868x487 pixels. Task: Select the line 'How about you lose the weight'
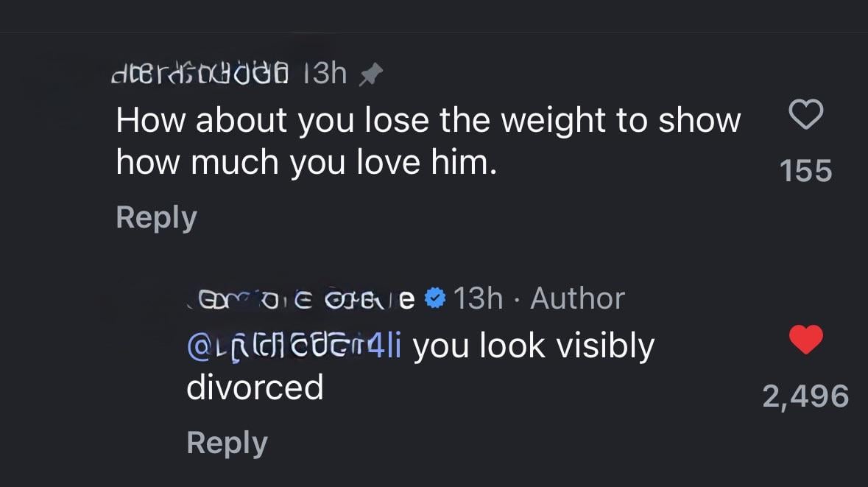click(x=427, y=121)
